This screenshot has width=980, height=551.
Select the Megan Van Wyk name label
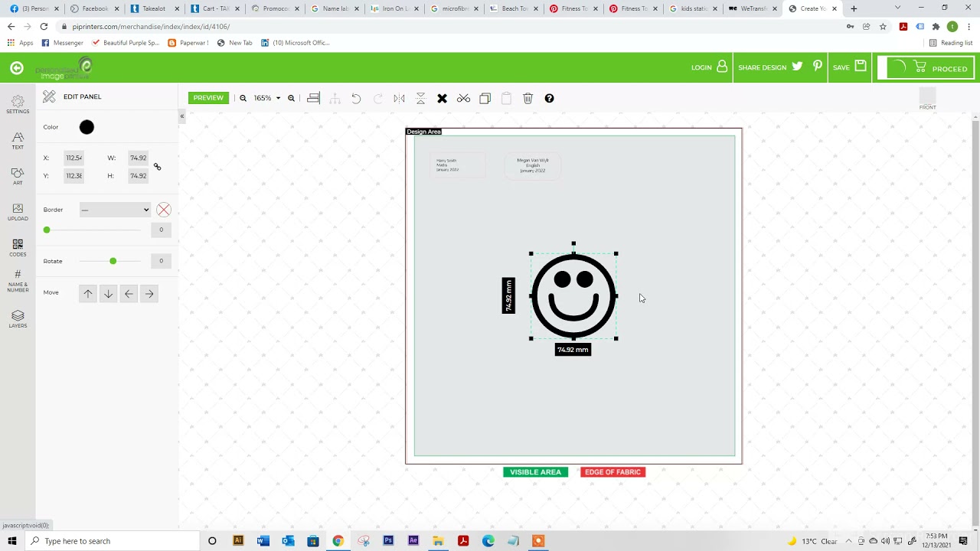(533, 165)
